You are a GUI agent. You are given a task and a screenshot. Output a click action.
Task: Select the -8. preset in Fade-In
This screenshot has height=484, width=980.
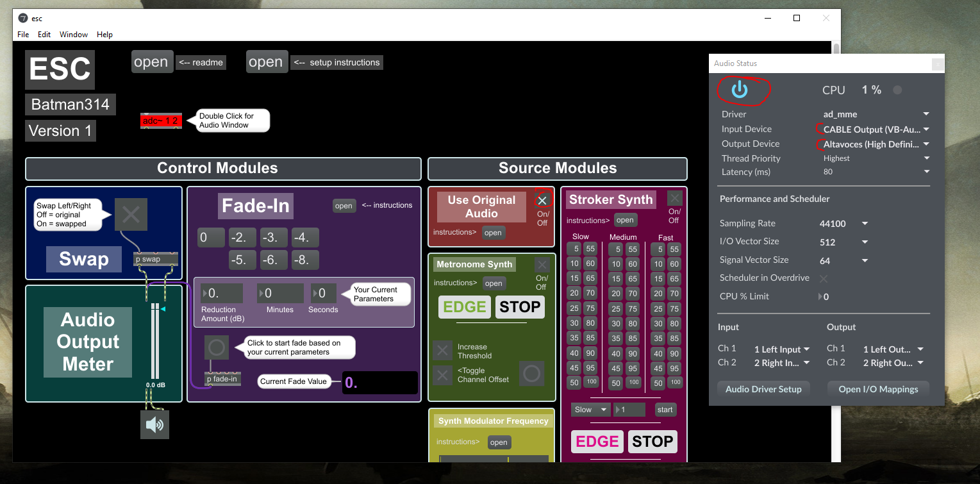point(305,260)
